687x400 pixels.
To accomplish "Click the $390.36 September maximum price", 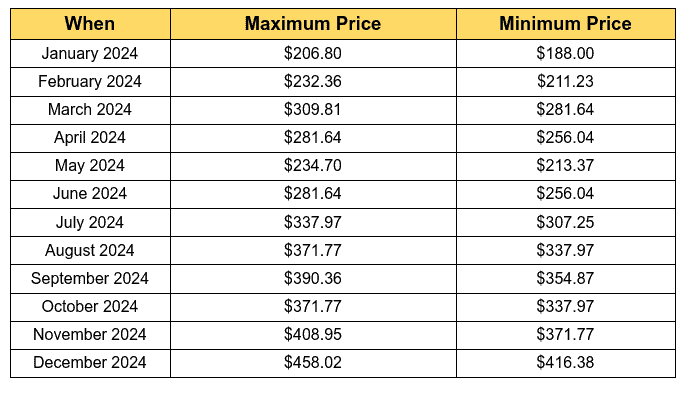I will [x=313, y=278].
